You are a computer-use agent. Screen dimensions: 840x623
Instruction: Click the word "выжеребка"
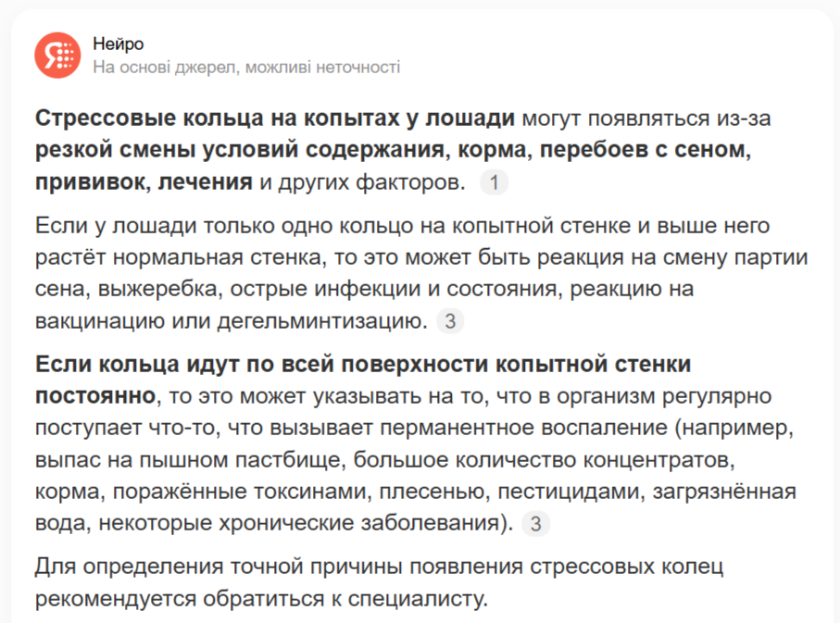pyautogui.click(x=157, y=289)
